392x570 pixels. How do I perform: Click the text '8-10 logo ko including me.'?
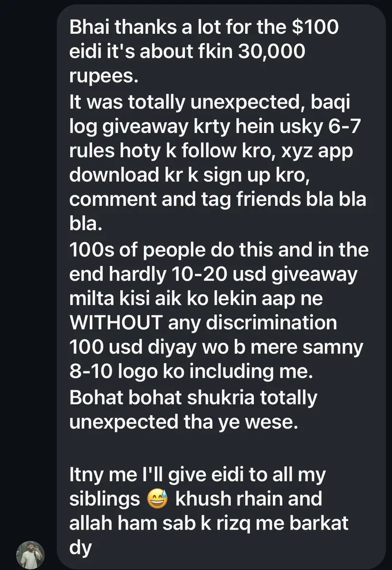click(x=191, y=372)
